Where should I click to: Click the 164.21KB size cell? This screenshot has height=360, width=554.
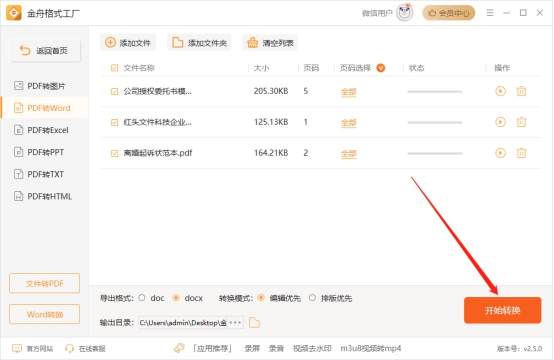pos(271,153)
